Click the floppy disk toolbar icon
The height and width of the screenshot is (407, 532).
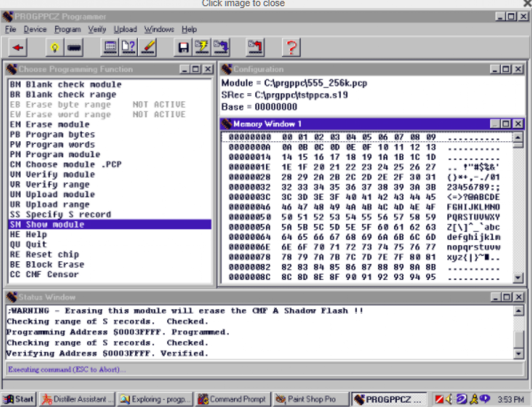pyautogui.click(x=182, y=47)
